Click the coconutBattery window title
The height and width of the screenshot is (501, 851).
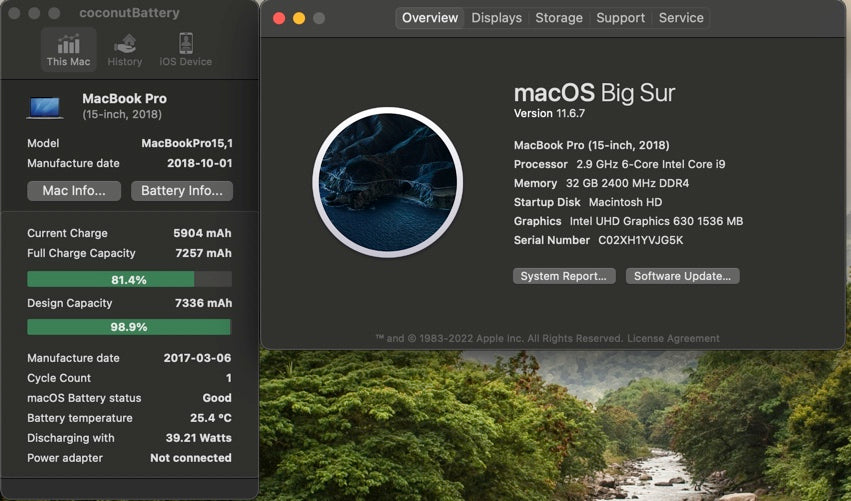129,13
